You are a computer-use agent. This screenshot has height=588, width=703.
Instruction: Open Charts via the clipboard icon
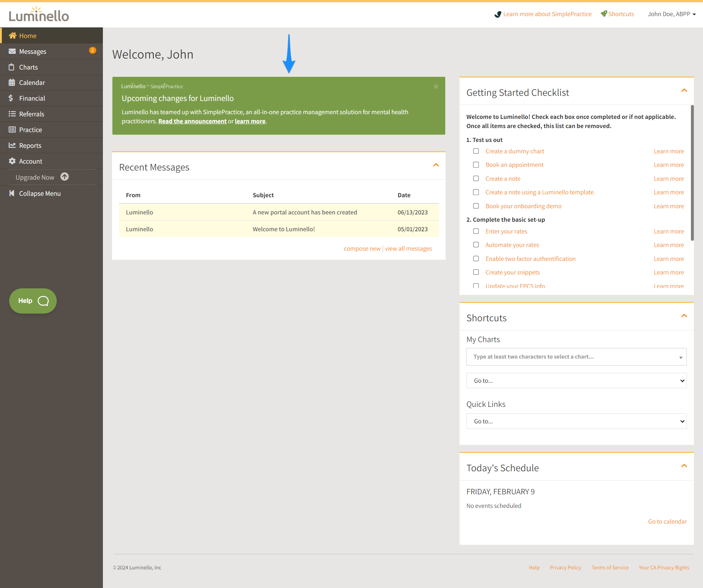12,67
